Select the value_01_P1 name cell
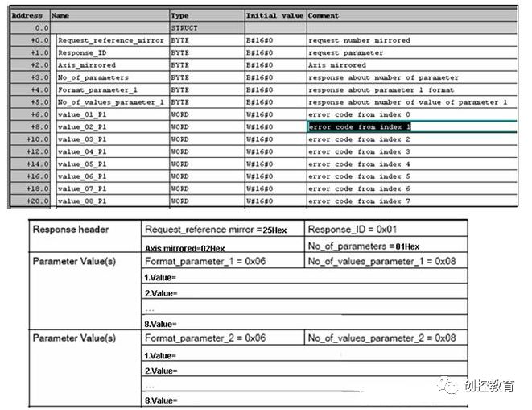 pyautogui.click(x=113, y=114)
